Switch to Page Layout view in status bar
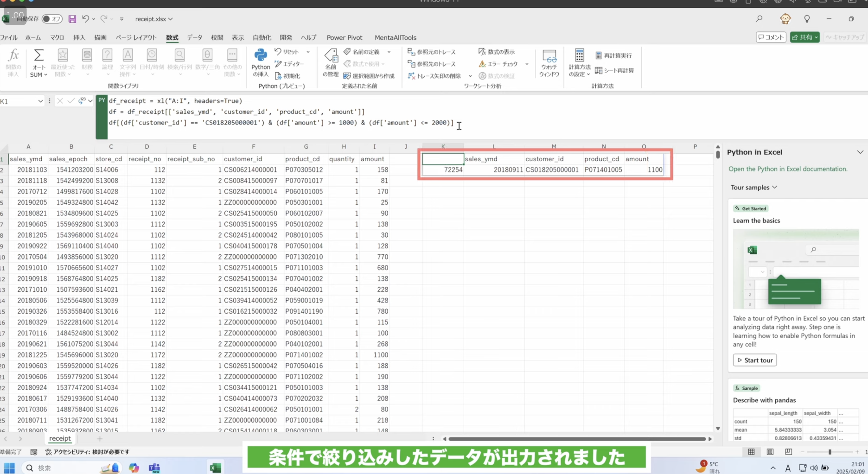The width and height of the screenshot is (868, 474). 770,452
